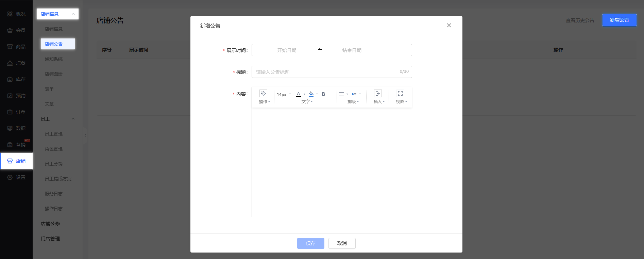This screenshot has width=644, height=259.
Task: Toggle bold text formatting
Action: pos(323,94)
